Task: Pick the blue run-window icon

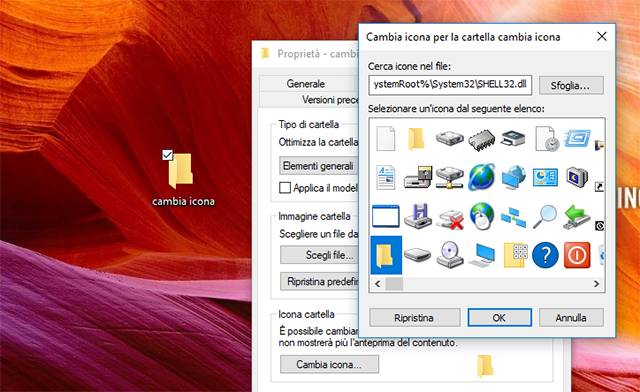Action: pyautogui.click(x=577, y=138)
